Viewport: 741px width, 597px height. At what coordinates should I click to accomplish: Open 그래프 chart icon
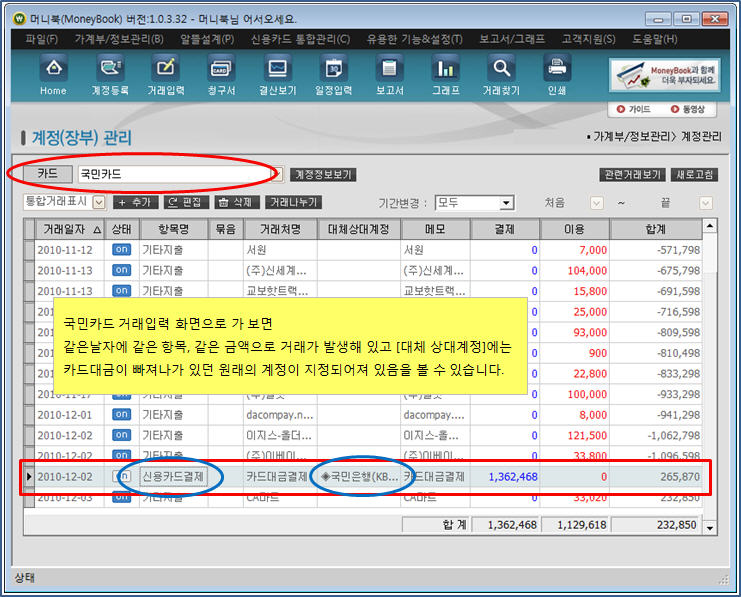pos(446,75)
